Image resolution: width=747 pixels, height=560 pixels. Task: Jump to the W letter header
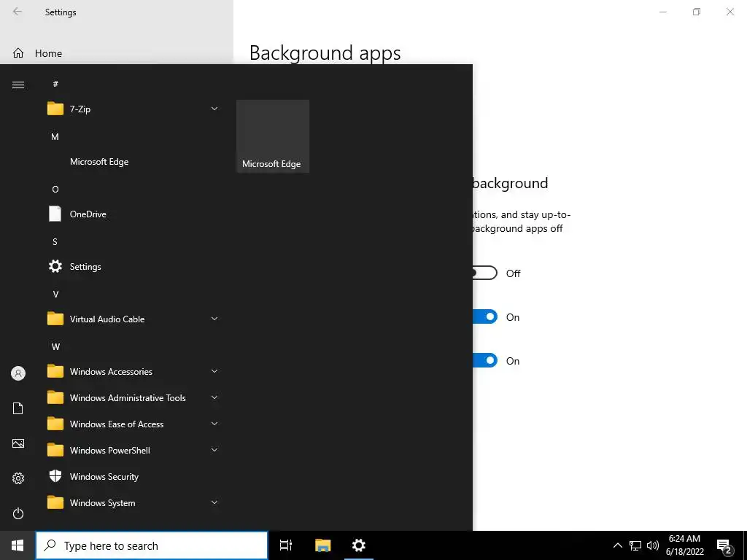(55, 346)
